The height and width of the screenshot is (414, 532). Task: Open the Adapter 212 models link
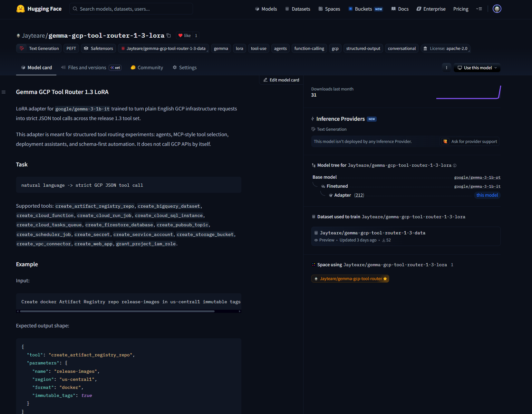coord(359,195)
